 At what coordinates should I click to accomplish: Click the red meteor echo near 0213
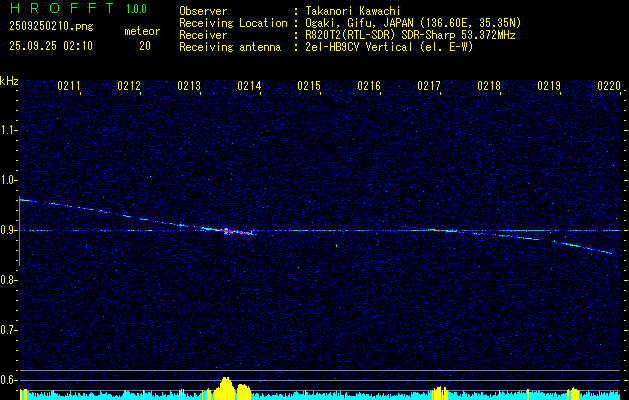tap(233, 231)
